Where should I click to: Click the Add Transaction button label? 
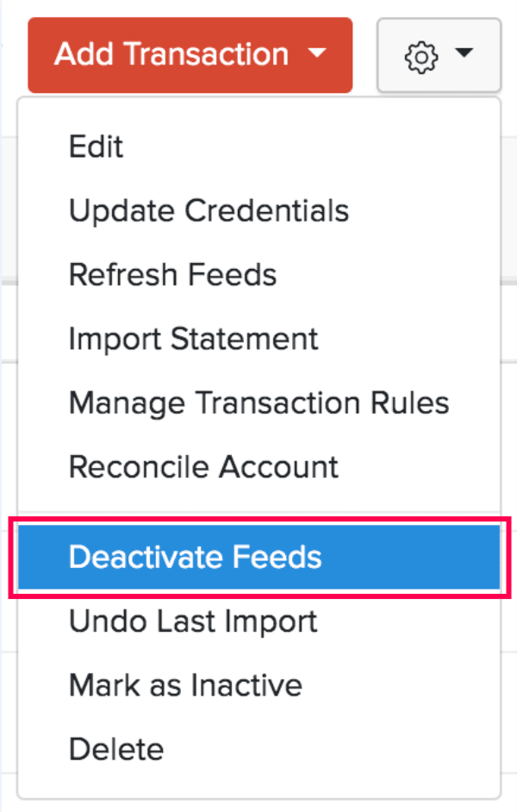coord(171,54)
